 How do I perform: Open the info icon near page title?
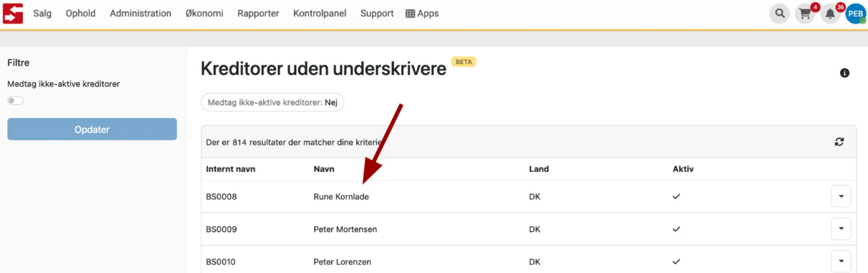point(845,73)
